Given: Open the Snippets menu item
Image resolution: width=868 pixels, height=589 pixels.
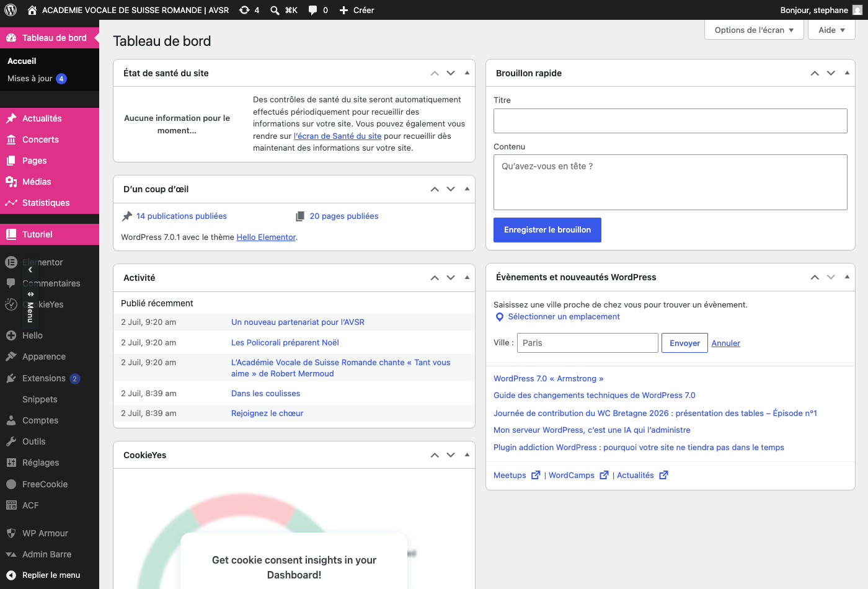Looking at the screenshot, I should click(50, 399).
